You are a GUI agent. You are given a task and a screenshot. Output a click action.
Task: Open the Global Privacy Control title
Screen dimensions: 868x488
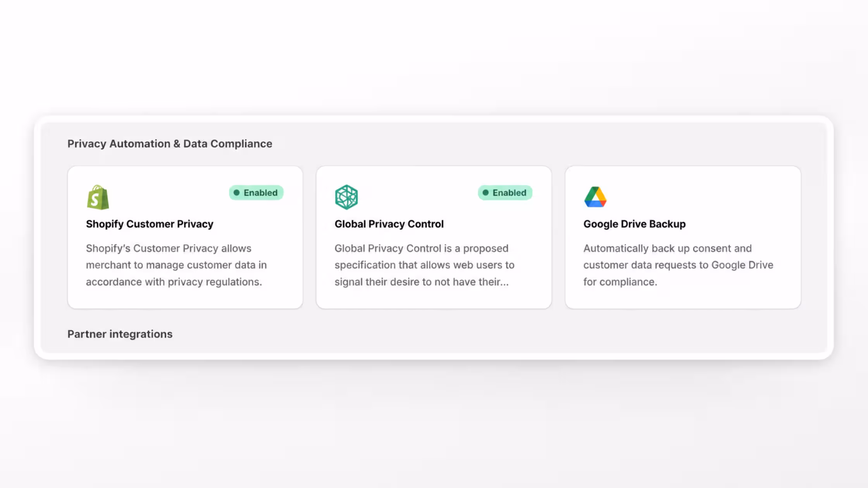point(389,224)
